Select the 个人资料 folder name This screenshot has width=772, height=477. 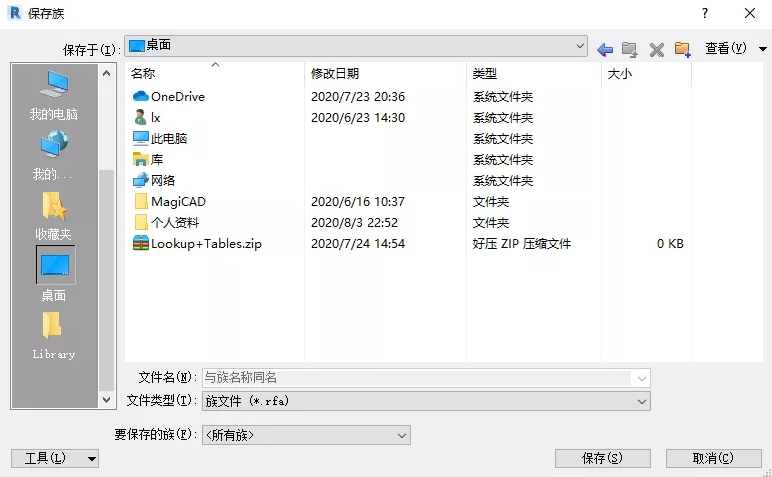click(175, 223)
